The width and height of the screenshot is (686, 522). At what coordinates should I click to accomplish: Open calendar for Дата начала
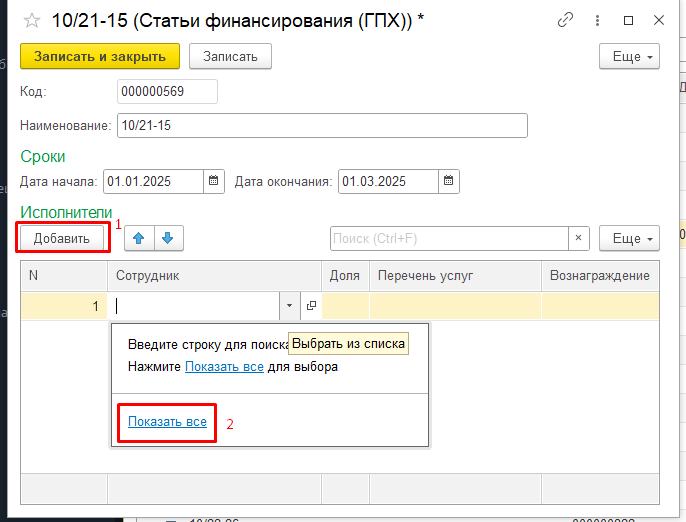click(214, 182)
